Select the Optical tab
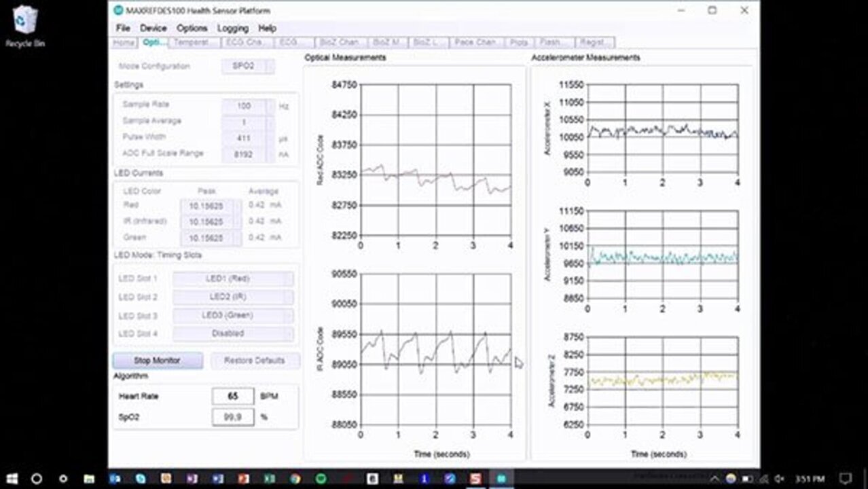Viewport: 868px width, 489px height. click(153, 42)
